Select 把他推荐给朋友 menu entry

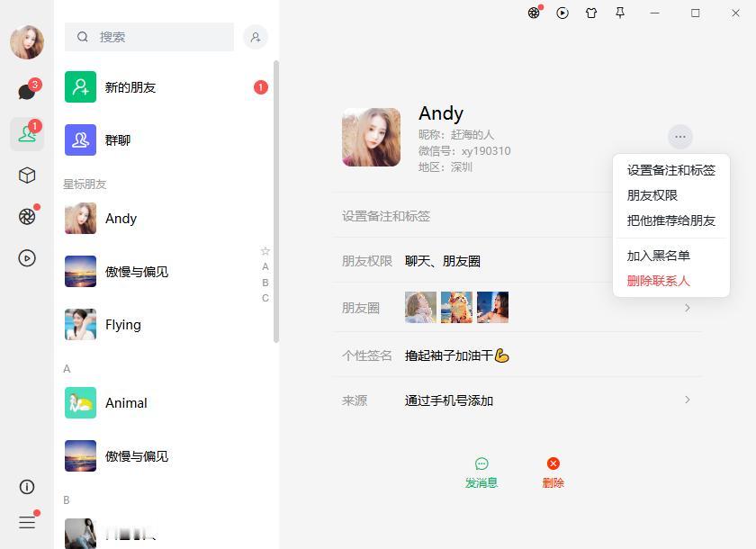(x=670, y=220)
